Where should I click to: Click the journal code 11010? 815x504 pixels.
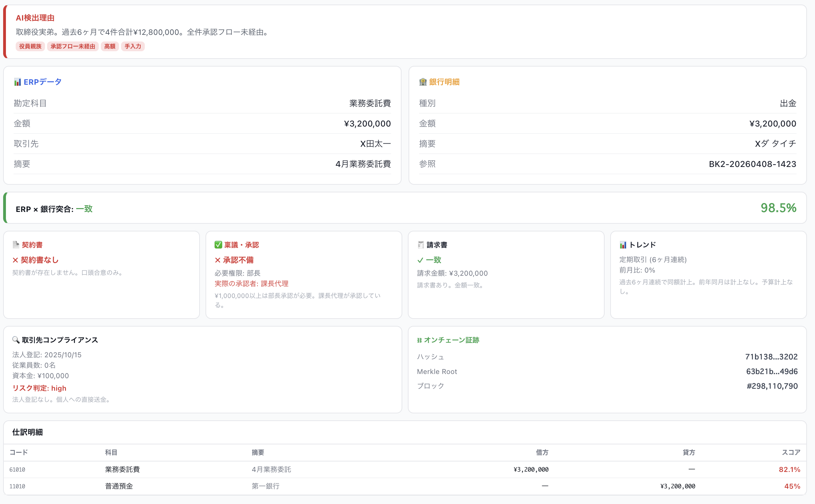click(17, 487)
